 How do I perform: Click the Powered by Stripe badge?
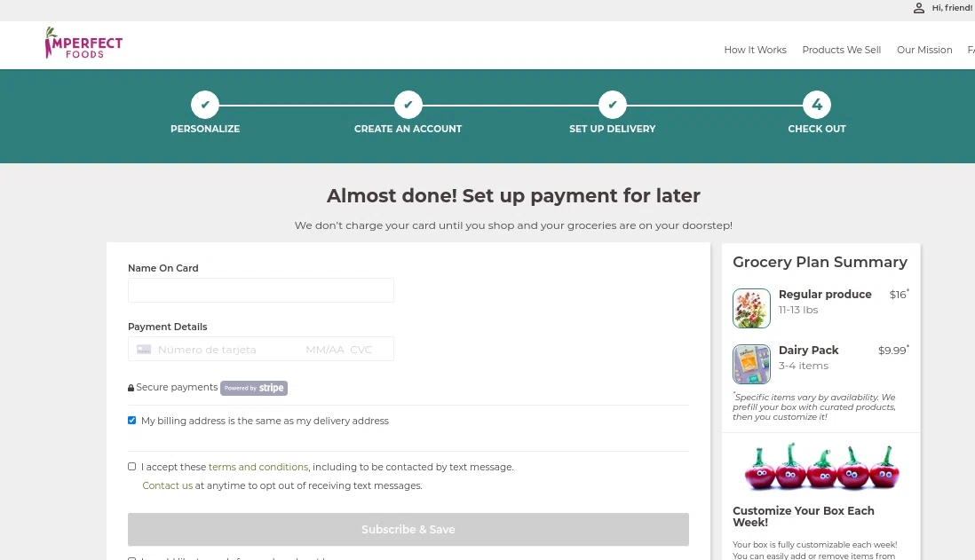click(254, 388)
